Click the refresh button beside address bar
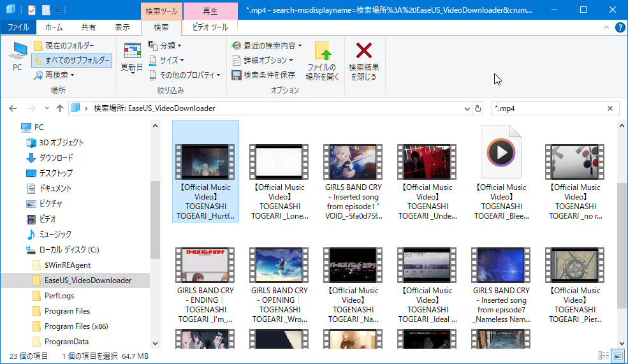Viewport: 628px width, 364px height. pyautogui.click(x=478, y=108)
